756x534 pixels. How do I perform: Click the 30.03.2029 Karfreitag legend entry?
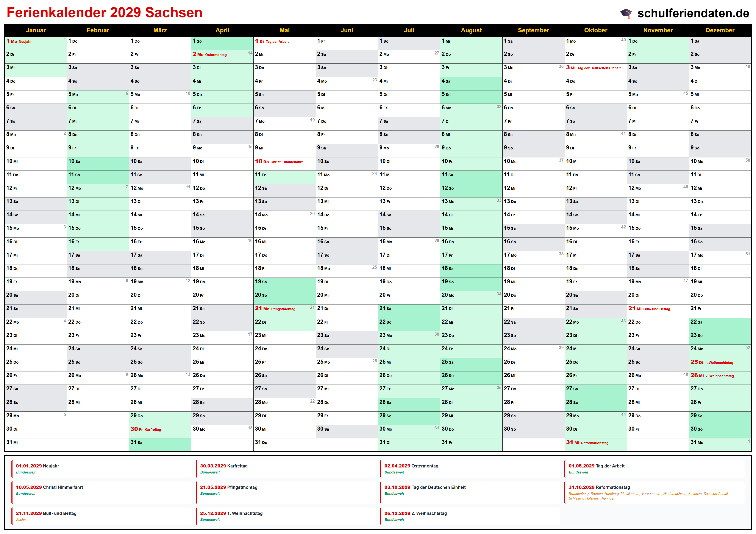[x=224, y=466]
